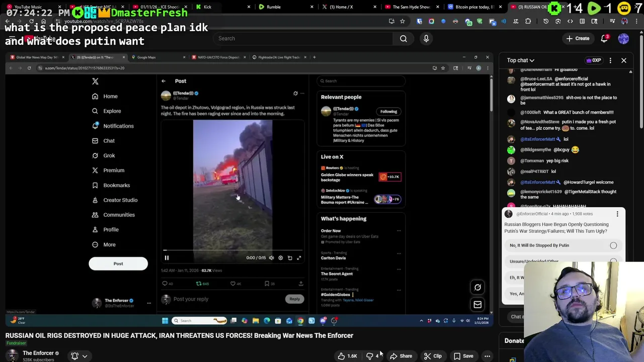644x362 pixels.
Task: Click the tweet video progress bar
Action: (233, 250)
